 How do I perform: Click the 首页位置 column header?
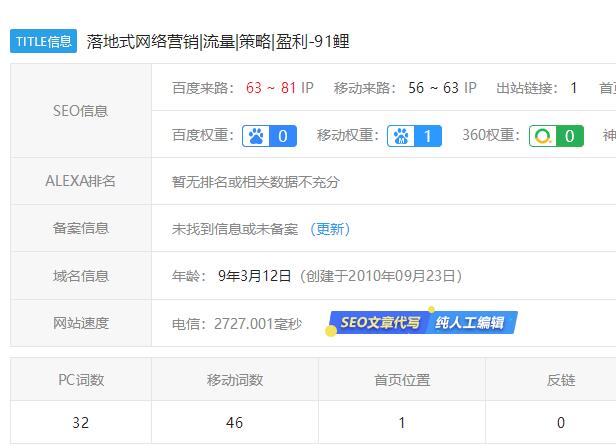click(402, 380)
